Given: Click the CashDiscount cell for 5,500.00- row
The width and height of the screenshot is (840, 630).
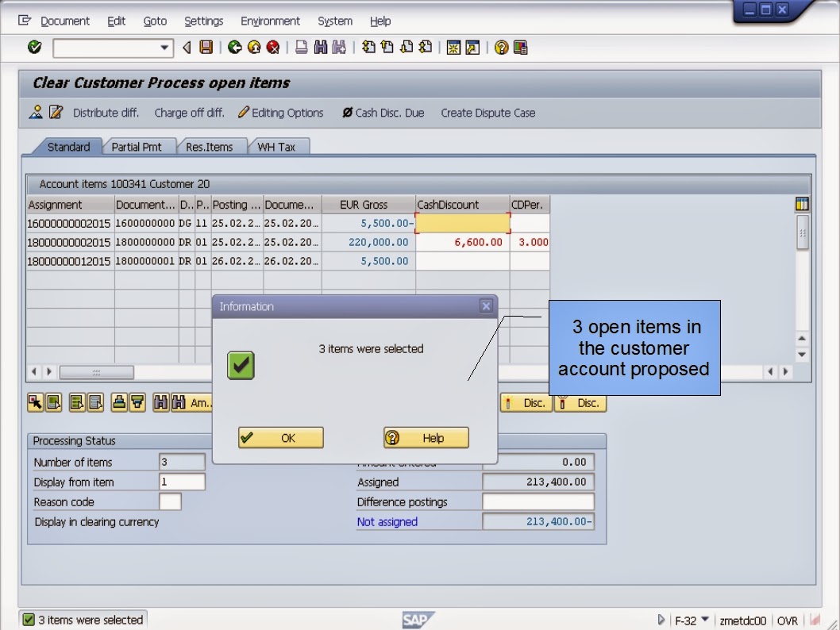Looking at the screenshot, I should pos(463,223).
